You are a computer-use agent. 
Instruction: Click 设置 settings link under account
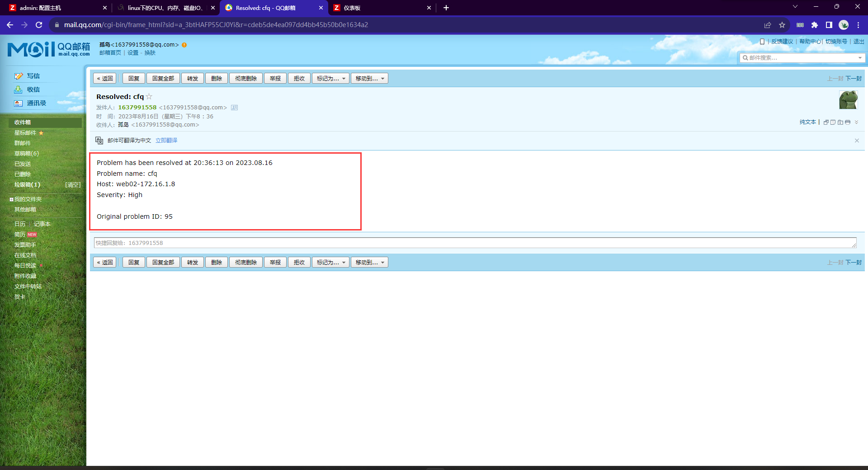(x=133, y=53)
